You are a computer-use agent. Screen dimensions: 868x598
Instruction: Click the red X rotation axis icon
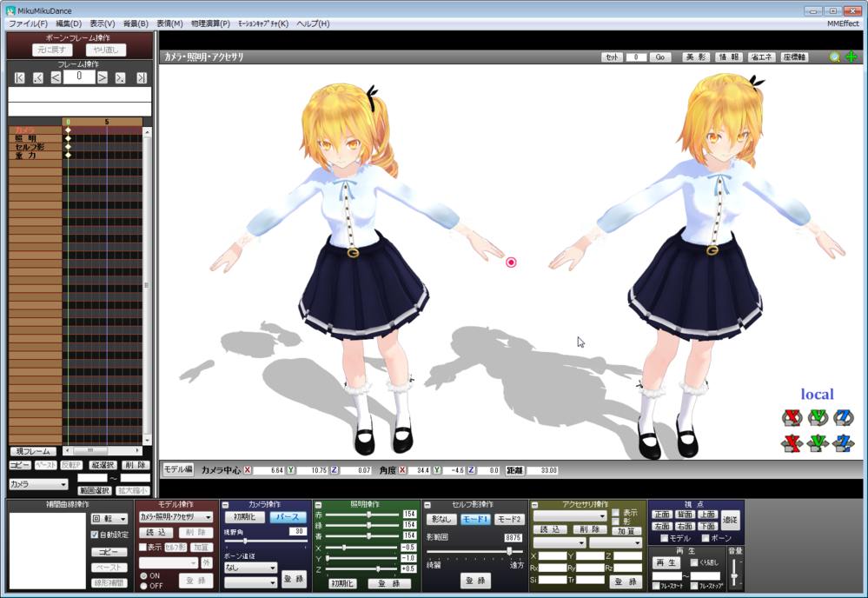791,418
